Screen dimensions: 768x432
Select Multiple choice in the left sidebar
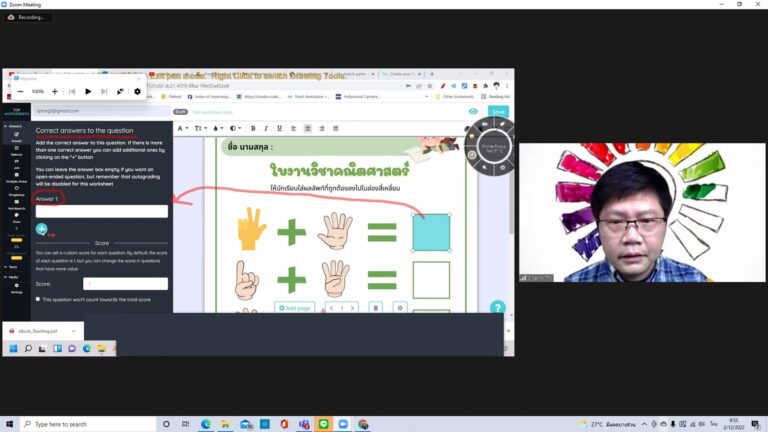point(16,181)
